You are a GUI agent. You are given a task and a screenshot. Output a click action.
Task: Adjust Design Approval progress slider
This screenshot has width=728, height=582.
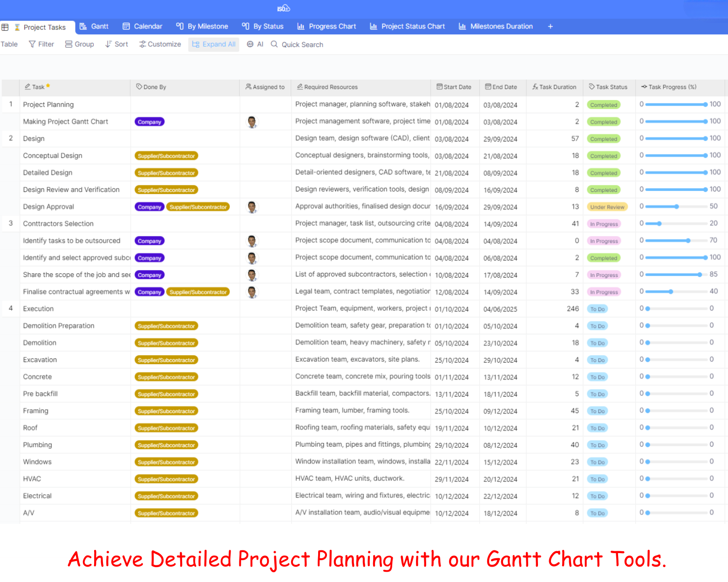(676, 207)
